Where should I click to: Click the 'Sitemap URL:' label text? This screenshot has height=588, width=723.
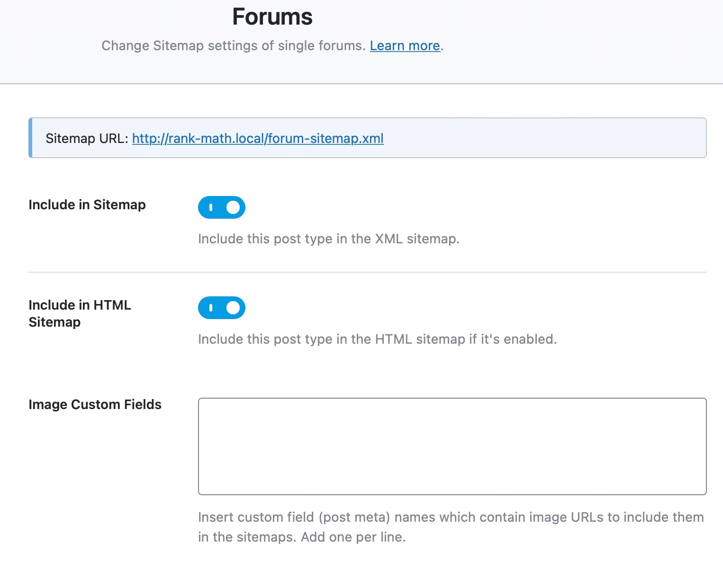tap(87, 138)
